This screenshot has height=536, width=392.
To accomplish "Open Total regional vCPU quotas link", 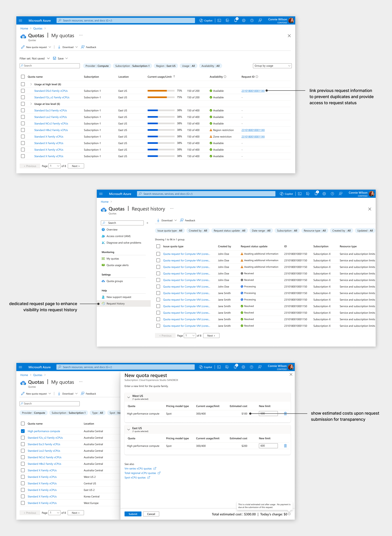I will click(x=140, y=473).
